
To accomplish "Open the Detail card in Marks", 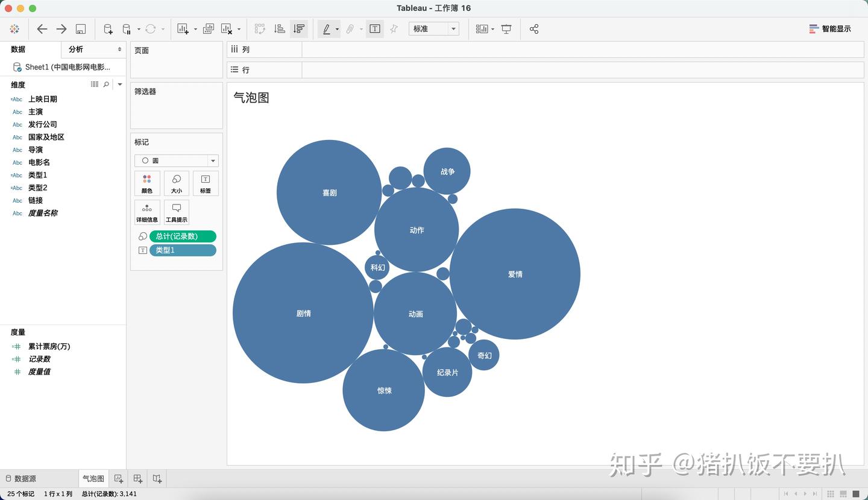I will pos(147,212).
